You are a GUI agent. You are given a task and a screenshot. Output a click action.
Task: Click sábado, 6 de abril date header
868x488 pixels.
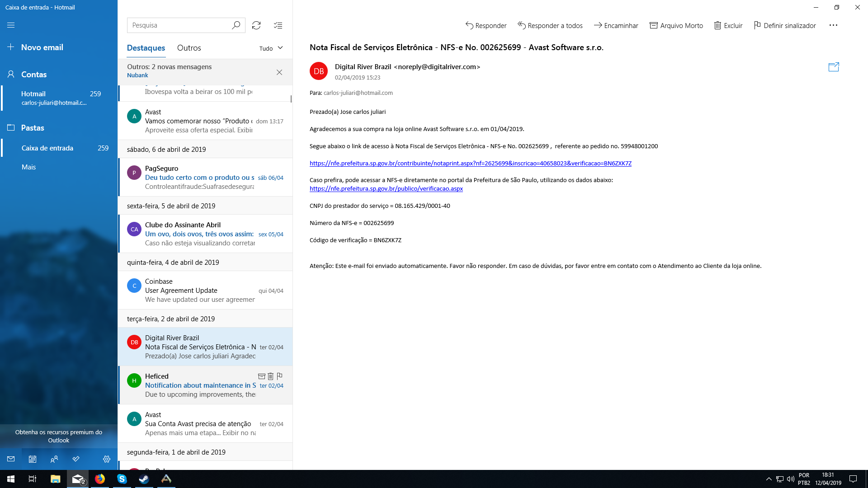(x=205, y=149)
